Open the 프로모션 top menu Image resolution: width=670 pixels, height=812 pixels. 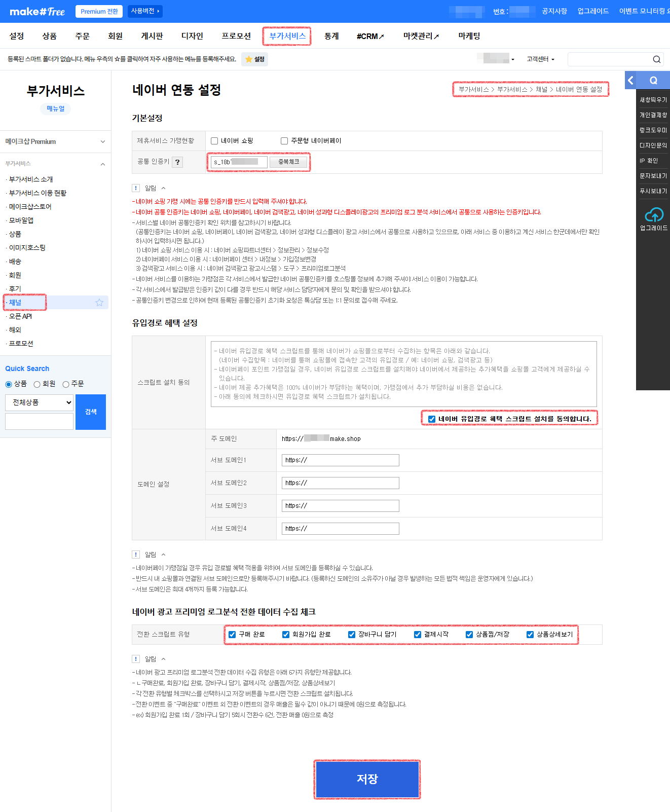236,36
